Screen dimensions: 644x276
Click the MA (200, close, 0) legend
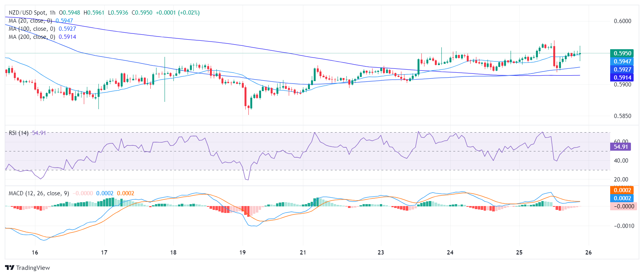tap(32, 37)
